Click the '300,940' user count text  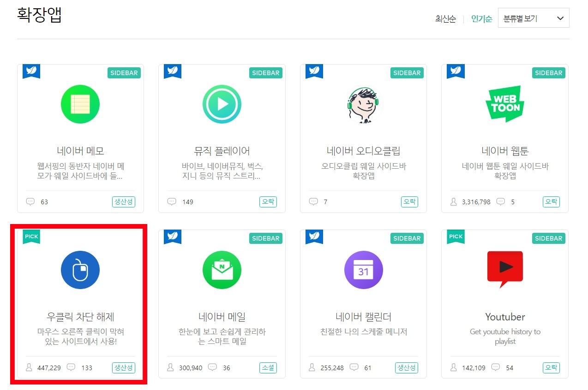[190, 368]
